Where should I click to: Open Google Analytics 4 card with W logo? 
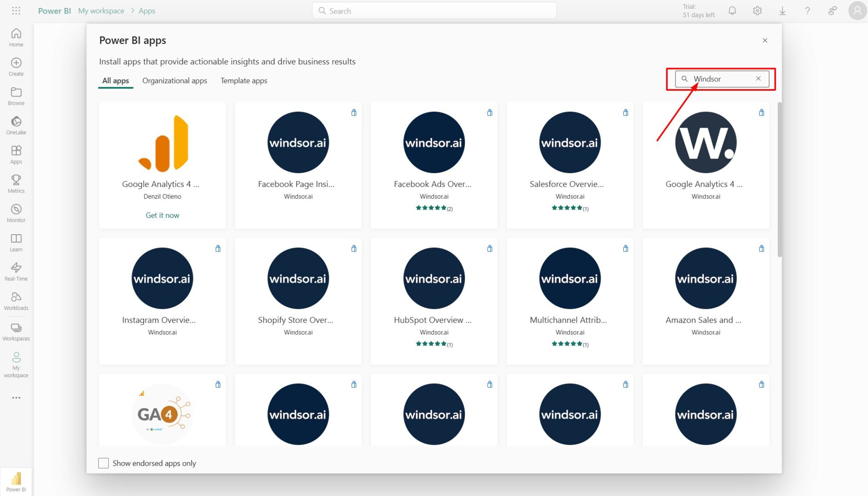[706, 165]
